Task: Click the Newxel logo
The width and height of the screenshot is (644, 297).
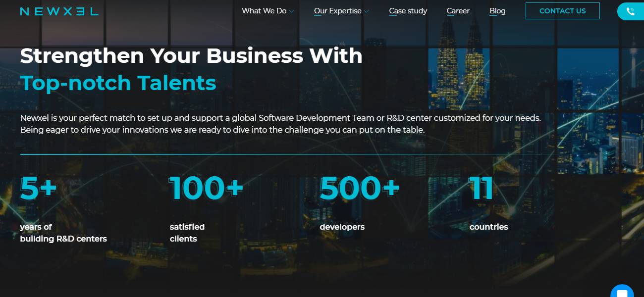Action: [x=59, y=11]
